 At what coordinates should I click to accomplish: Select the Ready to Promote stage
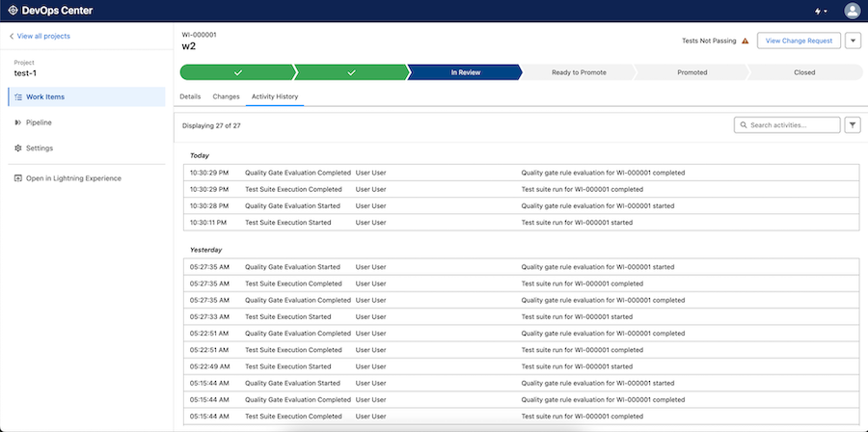pos(579,72)
